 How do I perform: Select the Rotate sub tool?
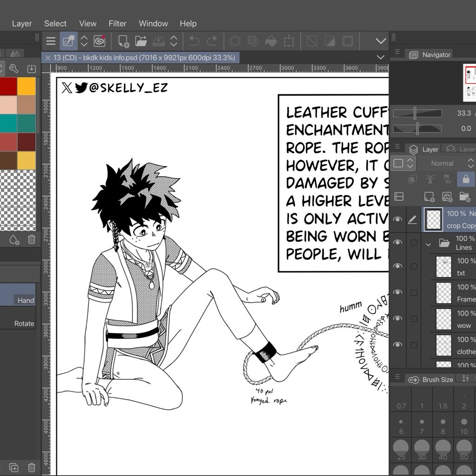(x=24, y=324)
